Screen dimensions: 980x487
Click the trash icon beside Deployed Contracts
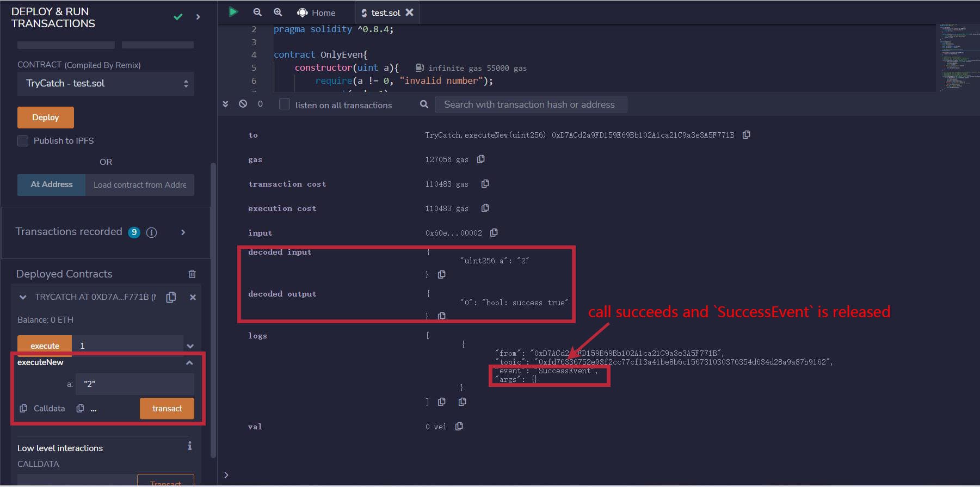(192, 274)
